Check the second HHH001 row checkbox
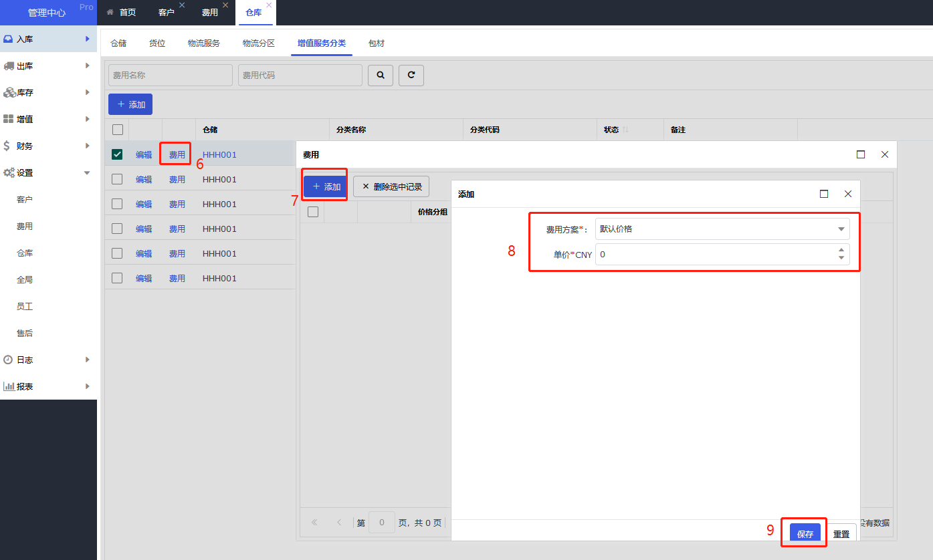 click(117, 179)
